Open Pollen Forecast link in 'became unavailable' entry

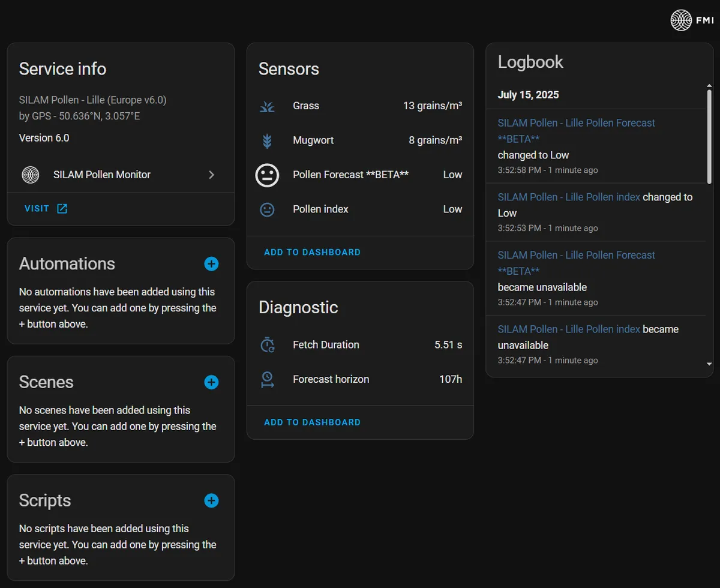tap(577, 263)
